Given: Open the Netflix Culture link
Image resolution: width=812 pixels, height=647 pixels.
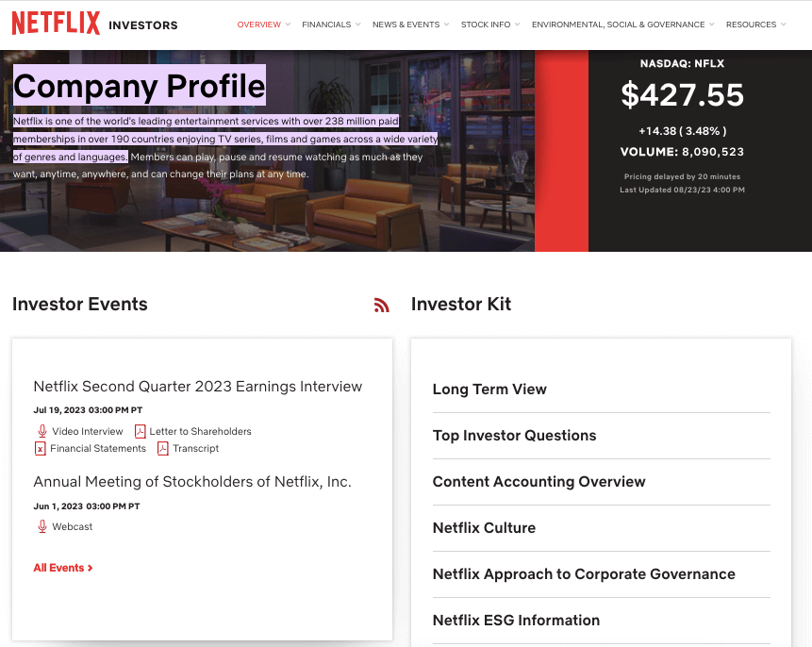Looking at the screenshot, I should 484,527.
